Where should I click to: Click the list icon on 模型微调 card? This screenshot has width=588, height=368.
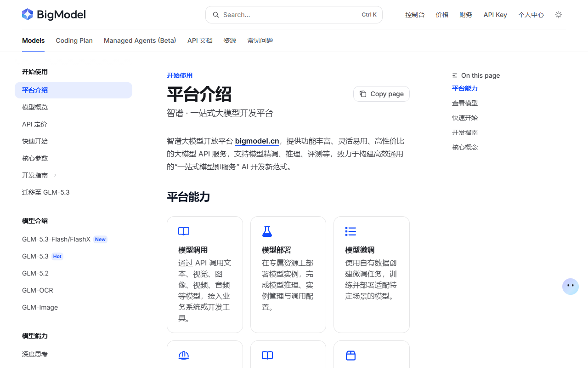point(351,231)
